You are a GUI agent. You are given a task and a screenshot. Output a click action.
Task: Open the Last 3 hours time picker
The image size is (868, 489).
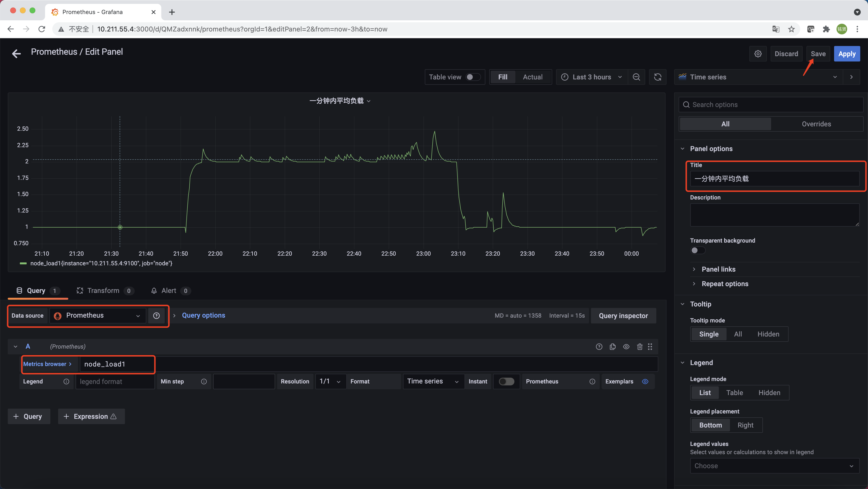click(x=592, y=77)
